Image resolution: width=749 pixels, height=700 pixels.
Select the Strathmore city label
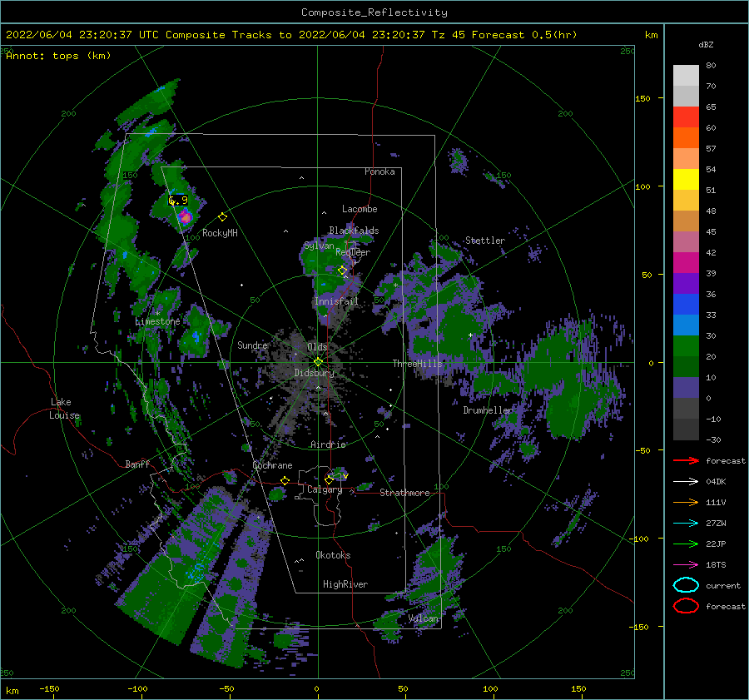(x=404, y=493)
